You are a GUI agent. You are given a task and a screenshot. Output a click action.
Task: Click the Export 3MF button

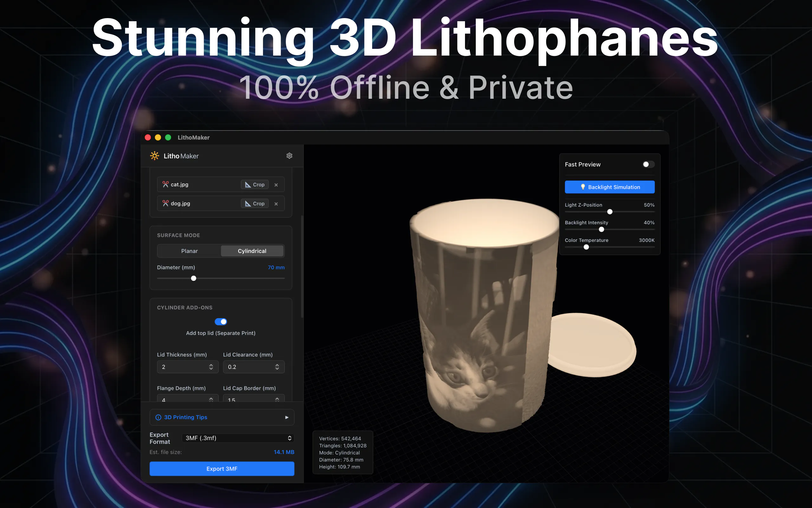[222, 469]
